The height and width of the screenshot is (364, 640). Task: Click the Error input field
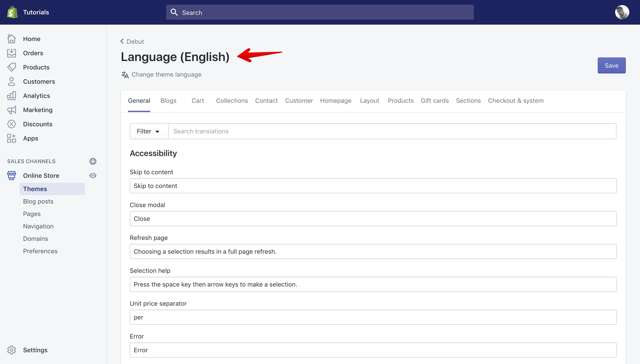[x=373, y=350]
